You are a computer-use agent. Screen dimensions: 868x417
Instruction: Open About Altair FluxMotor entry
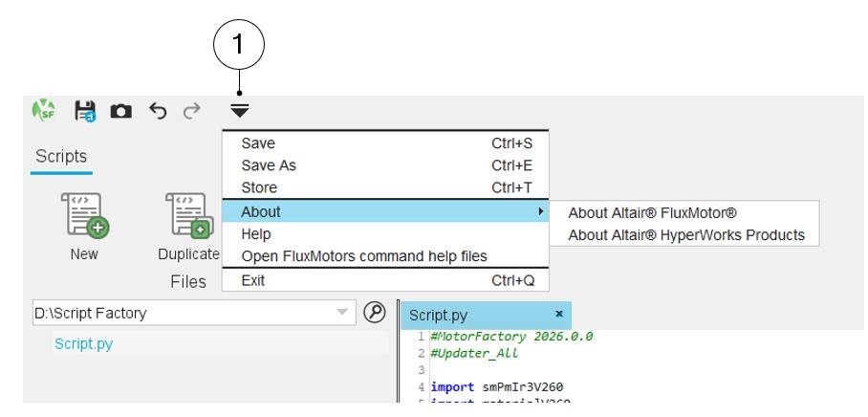point(652,213)
